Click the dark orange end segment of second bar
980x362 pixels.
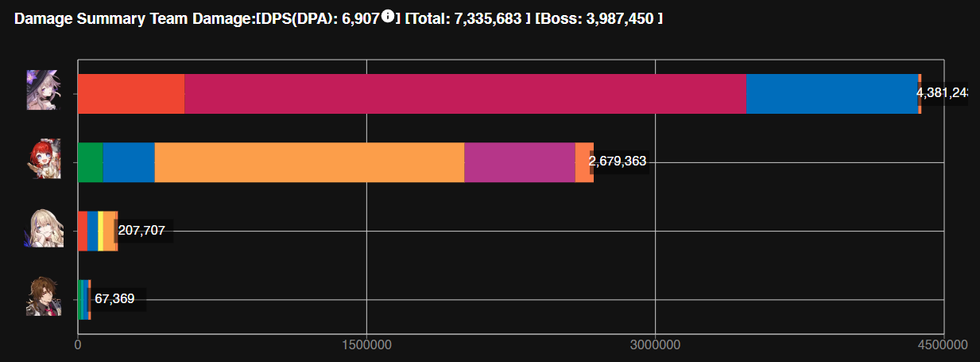(x=584, y=162)
